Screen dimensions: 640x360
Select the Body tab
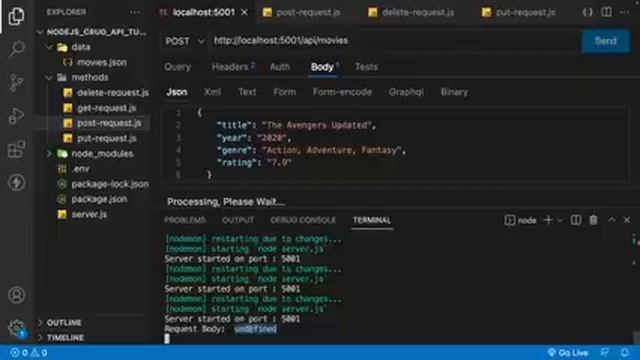(324, 67)
